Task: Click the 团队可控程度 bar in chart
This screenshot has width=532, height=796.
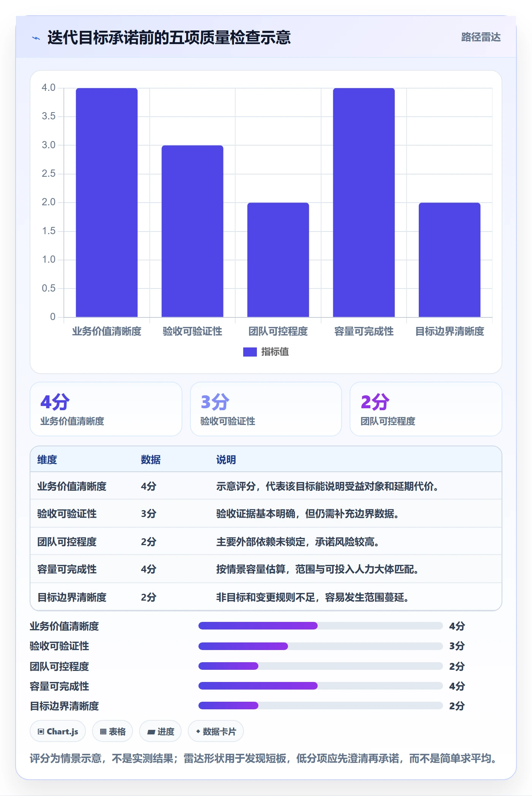Action: click(278, 260)
